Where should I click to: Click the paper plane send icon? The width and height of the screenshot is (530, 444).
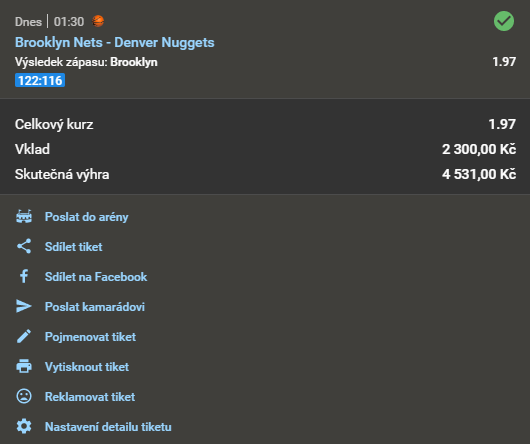point(24,306)
